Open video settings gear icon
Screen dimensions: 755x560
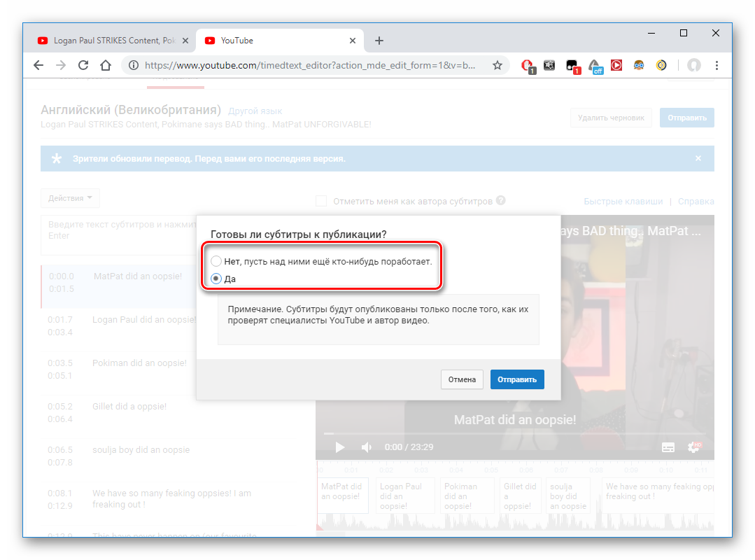click(694, 447)
